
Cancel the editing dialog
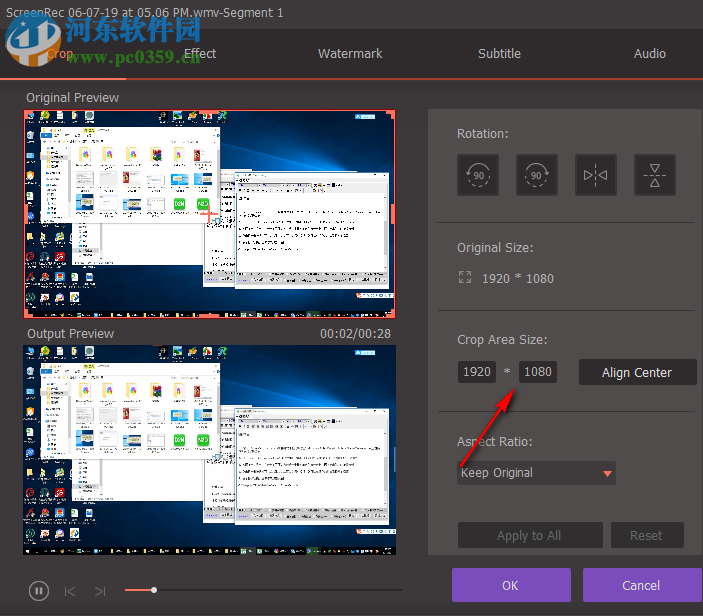point(642,585)
